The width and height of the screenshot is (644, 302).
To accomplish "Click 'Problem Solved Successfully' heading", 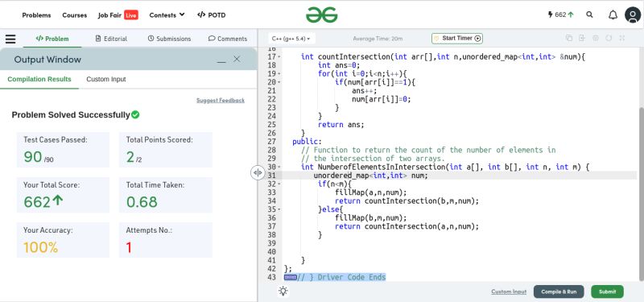I will click(71, 114).
